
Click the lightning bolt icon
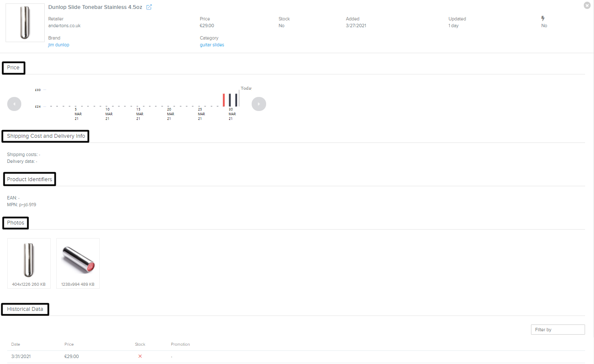click(543, 19)
